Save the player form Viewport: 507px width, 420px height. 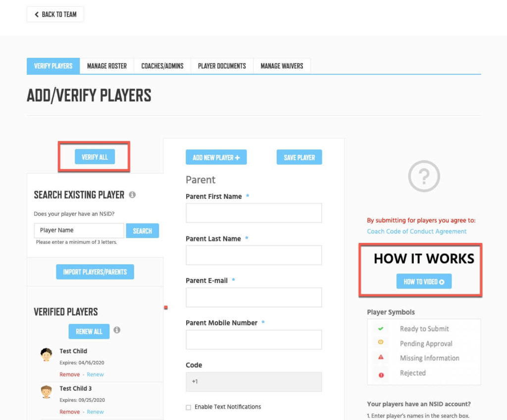point(299,157)
